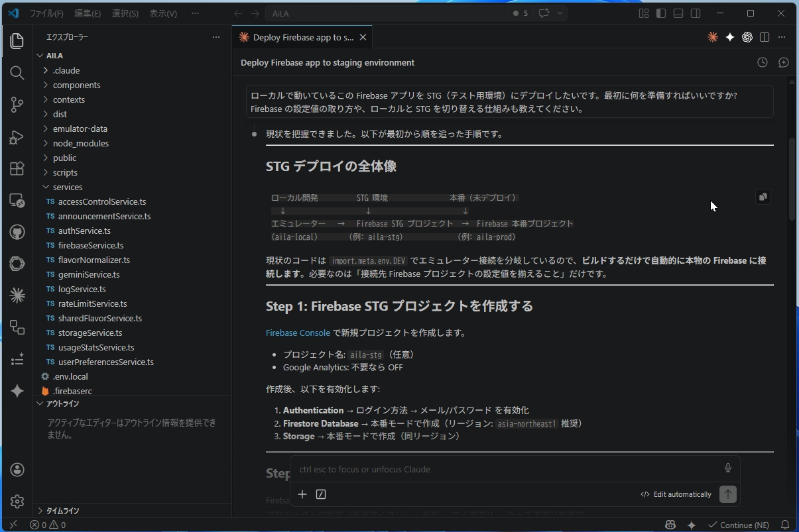
Task: Open the Source Control view
Action: pos(17,104)
